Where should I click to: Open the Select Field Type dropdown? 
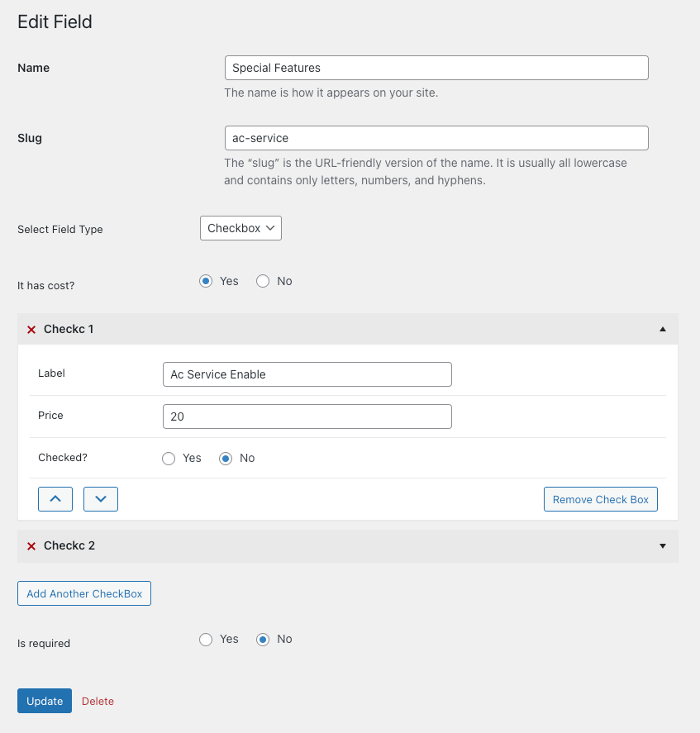click(240, 228)
